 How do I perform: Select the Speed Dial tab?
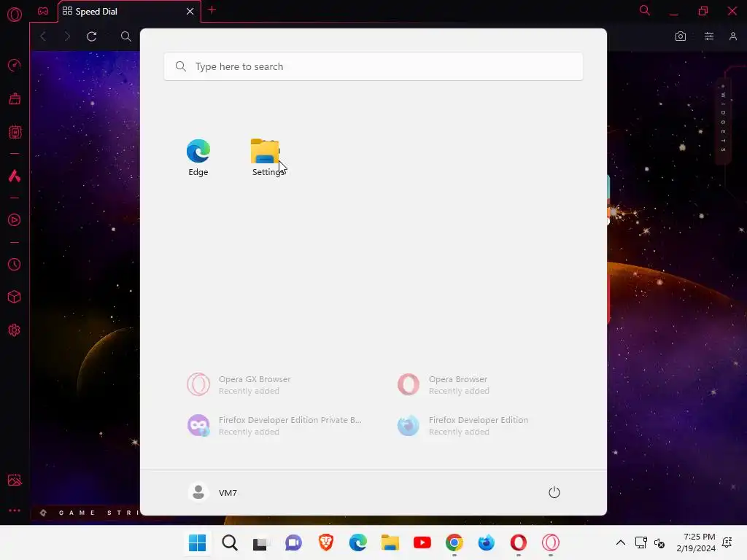pos(129,11)
